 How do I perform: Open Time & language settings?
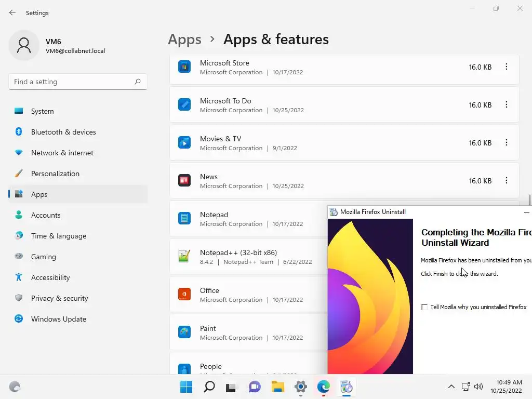[x=78, y=236]
